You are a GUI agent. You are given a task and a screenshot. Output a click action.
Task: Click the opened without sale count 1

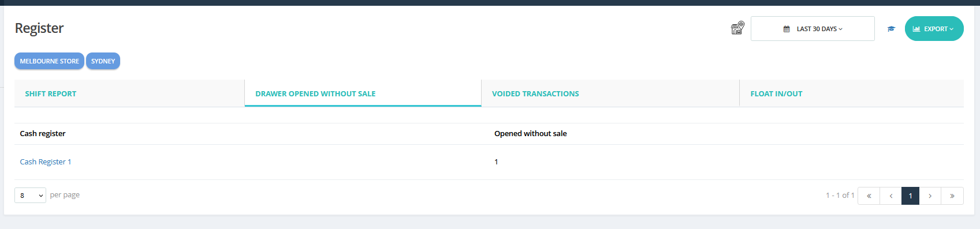tap(496, 162)
